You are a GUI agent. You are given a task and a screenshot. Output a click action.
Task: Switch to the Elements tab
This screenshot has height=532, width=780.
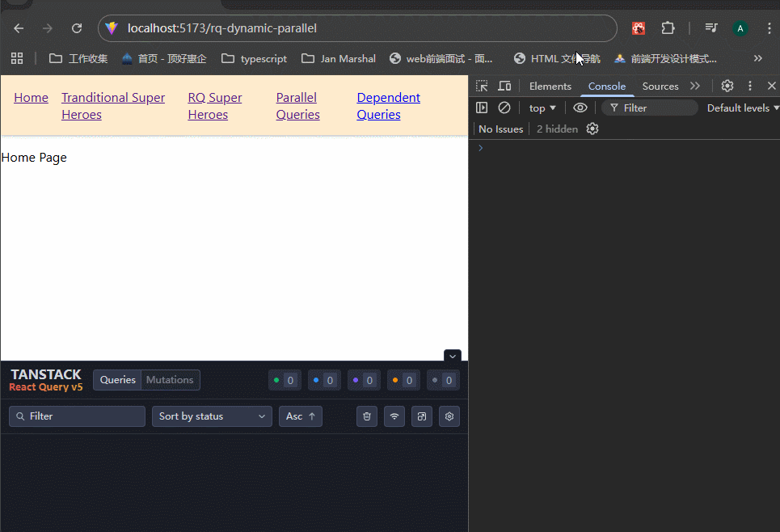(550, 87)
